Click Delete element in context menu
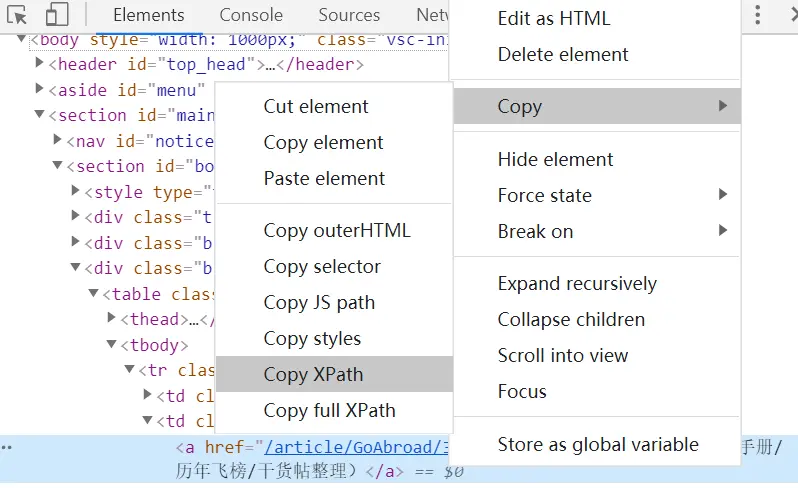This screenshot has height=488, width=798. pos(563,55)
